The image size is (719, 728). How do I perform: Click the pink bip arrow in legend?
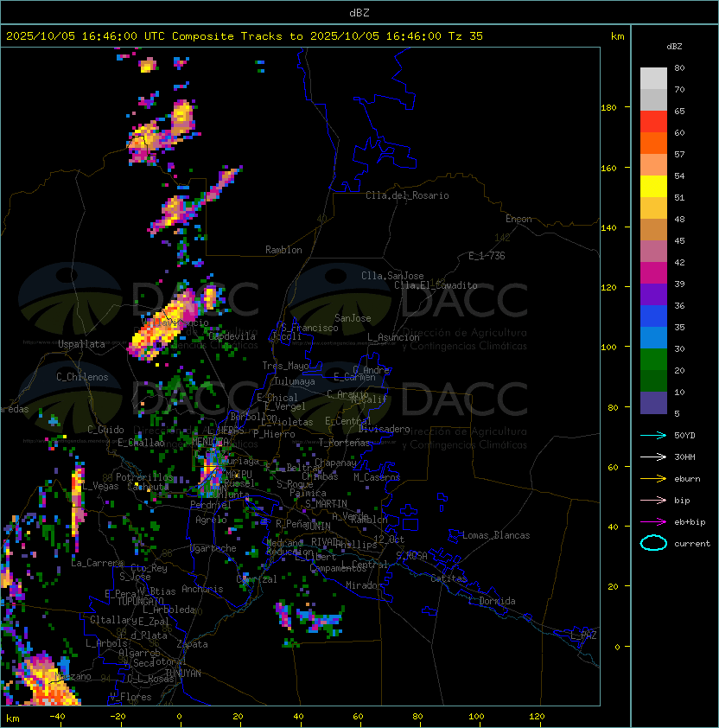[x=653, y=501]
